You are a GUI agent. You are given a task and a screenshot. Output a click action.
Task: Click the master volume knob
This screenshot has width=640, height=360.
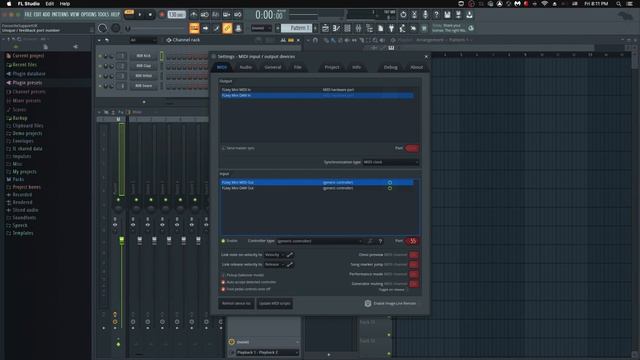(102, 28)
